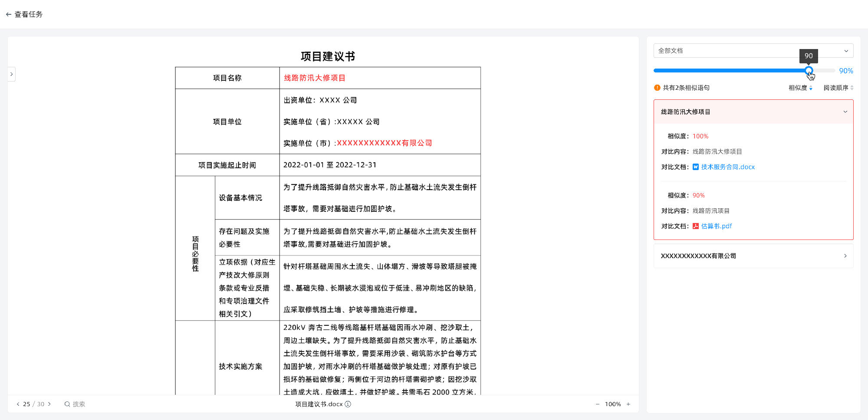
Task: Click the Word icon beside 技术服务合同.docx
Action: pyautogui.click(x=696, y=167)
